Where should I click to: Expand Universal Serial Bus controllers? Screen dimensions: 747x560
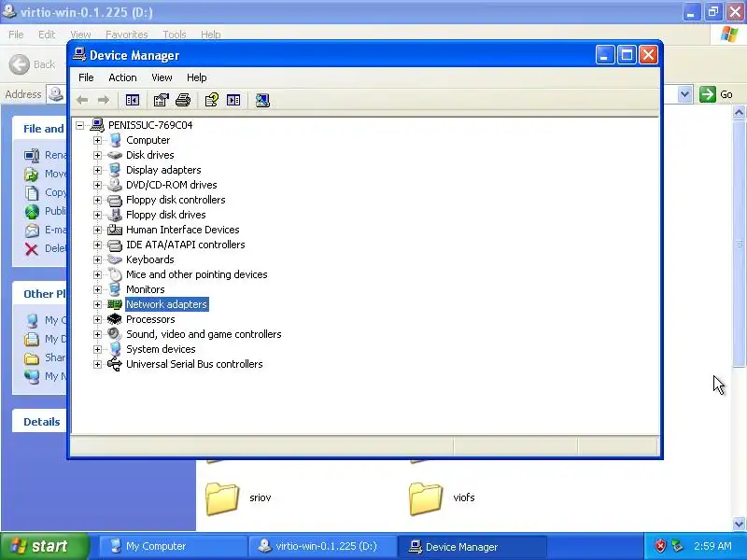click(x=98, y=364)
